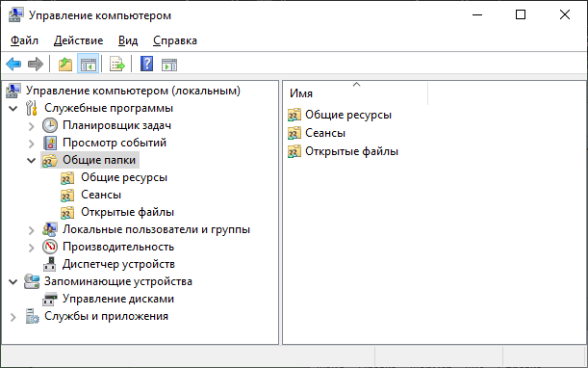Viewport: 588px width, 368px height.
Task: Click the Просмотр событий log icon
Action: 50,143
